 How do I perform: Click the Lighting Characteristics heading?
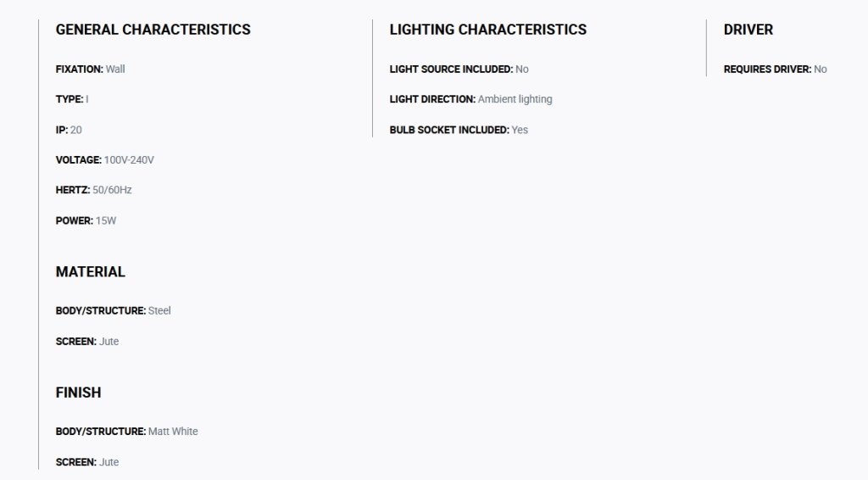(487, 30)
